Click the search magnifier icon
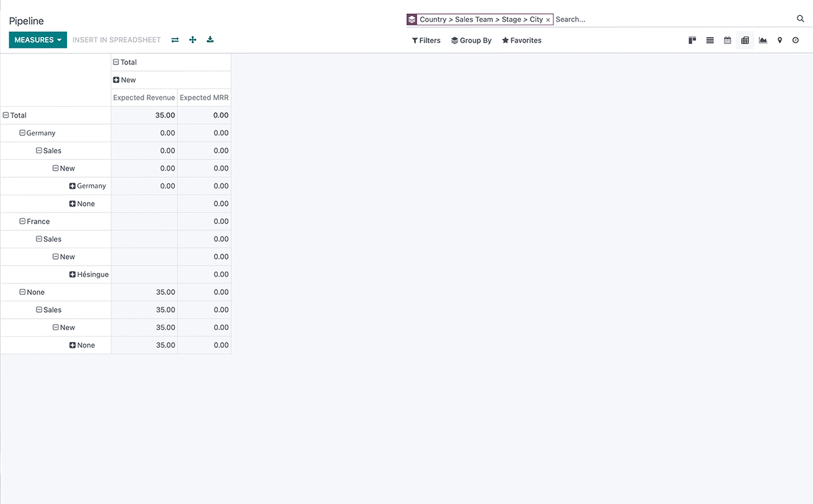 [800, 19]
